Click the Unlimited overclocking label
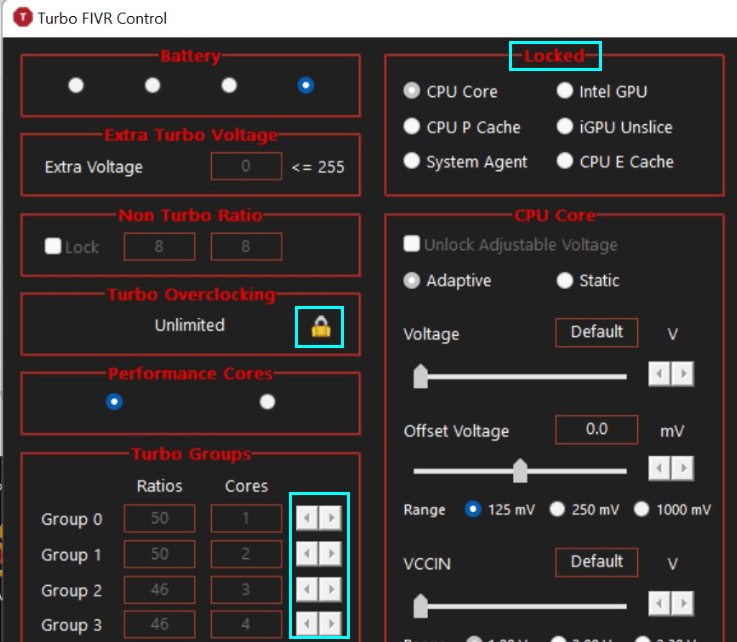The image size is (737, 642). point(190,325)
